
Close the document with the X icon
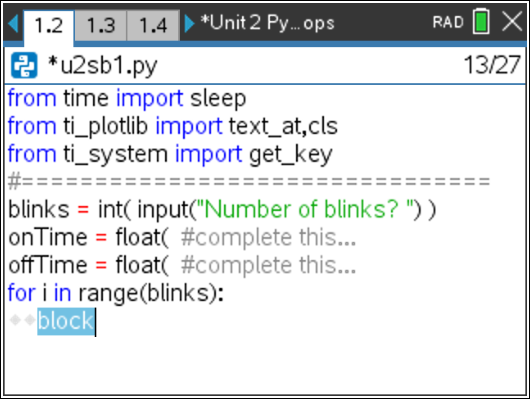[512, 22]
